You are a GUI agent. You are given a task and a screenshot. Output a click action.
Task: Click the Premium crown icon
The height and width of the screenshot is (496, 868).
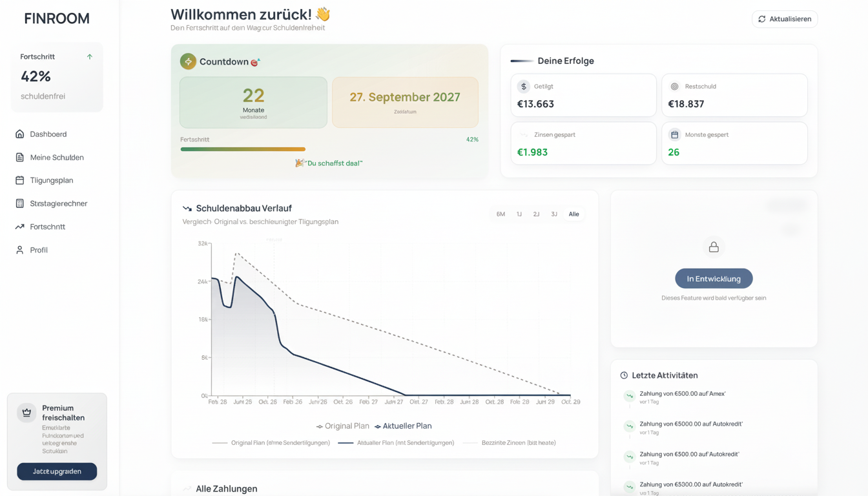click(26, 413)
